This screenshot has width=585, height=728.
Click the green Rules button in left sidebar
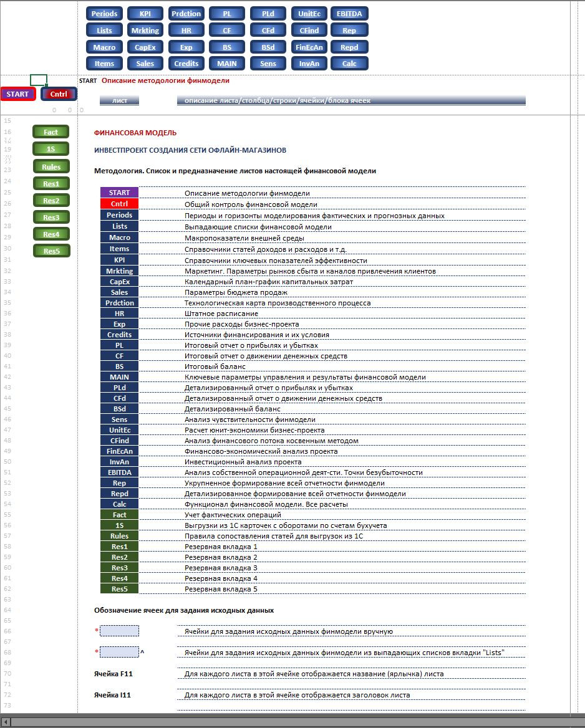(51, 167)
